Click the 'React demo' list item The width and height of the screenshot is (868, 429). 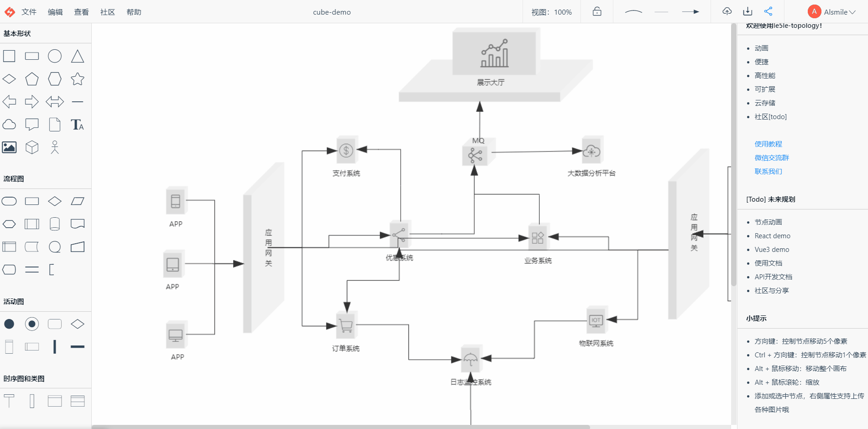(772, 236)
